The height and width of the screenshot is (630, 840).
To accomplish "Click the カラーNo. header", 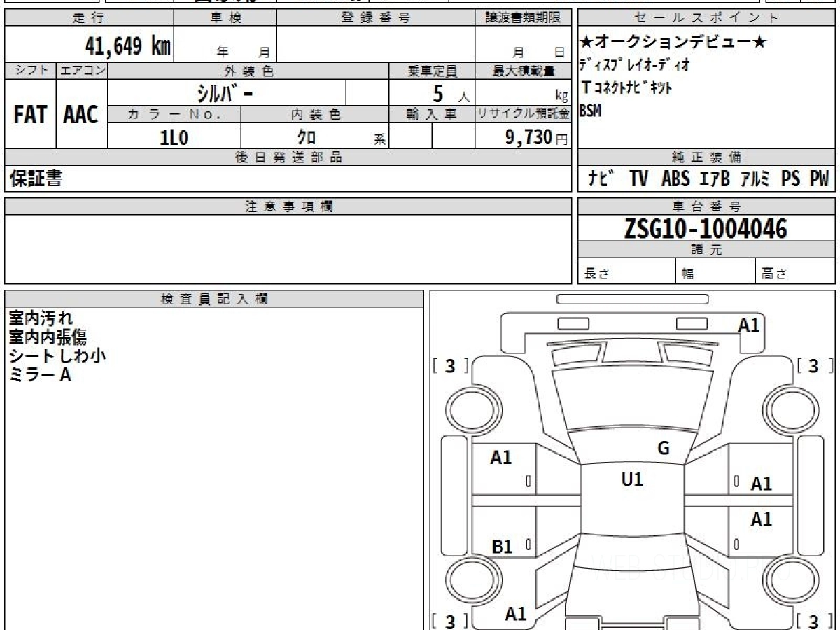I will (x=174, y=115).
